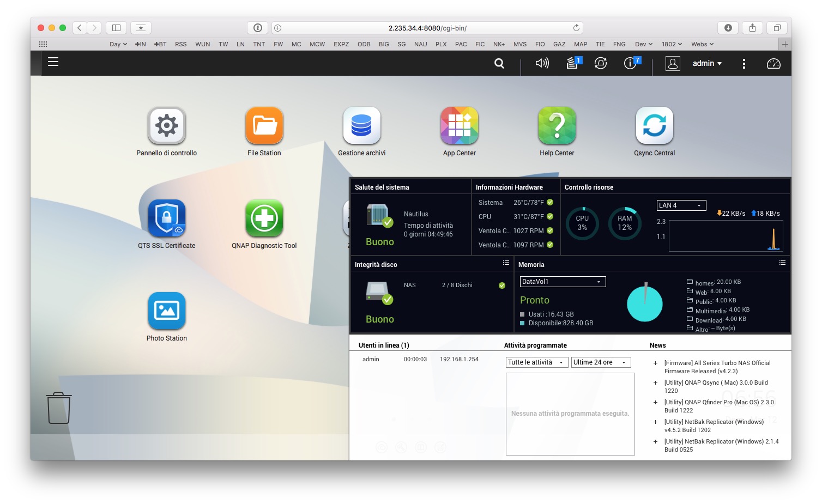Expand the QNAP Qsync (Mac) 3.0.0 news

click(x=655, y=382)
